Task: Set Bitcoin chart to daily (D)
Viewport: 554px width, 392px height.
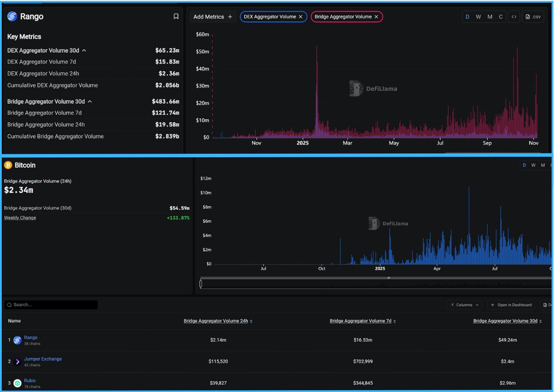Action: [x=524, y=165]
